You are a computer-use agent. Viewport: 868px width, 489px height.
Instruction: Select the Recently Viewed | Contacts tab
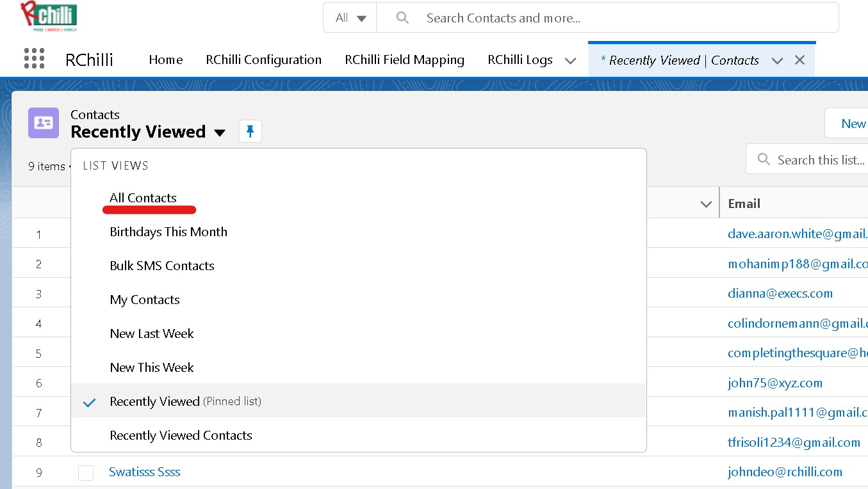coord(680,60)
